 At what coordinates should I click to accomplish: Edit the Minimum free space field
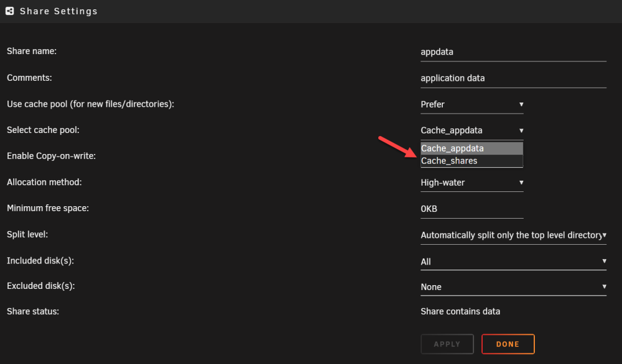tap(471, 209)
